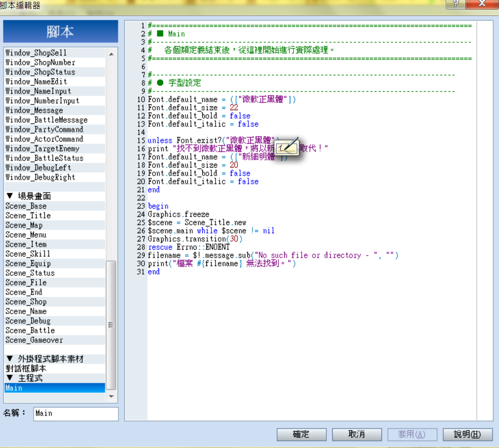
Task: Click the 'Font.default_size = 22' code line
Action: pyautogui.click(x=193, y=108)
